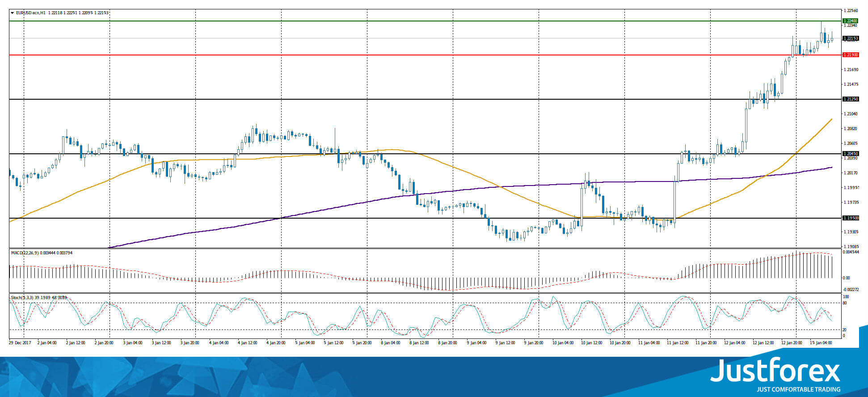Click the 8 Jan 20:00 time label
868x397 pixels.
[x=447, y=343]
